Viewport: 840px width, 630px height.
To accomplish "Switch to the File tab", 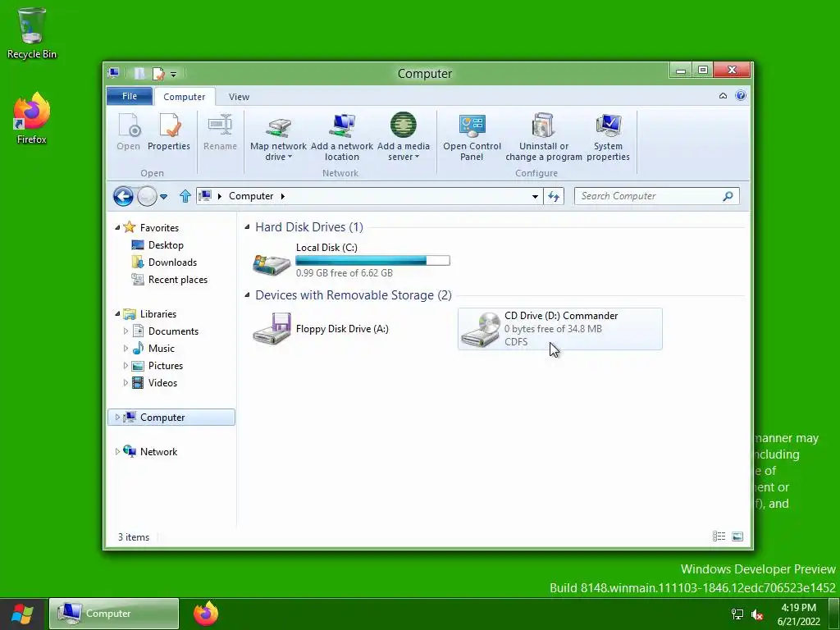I will tap(130, 96).
